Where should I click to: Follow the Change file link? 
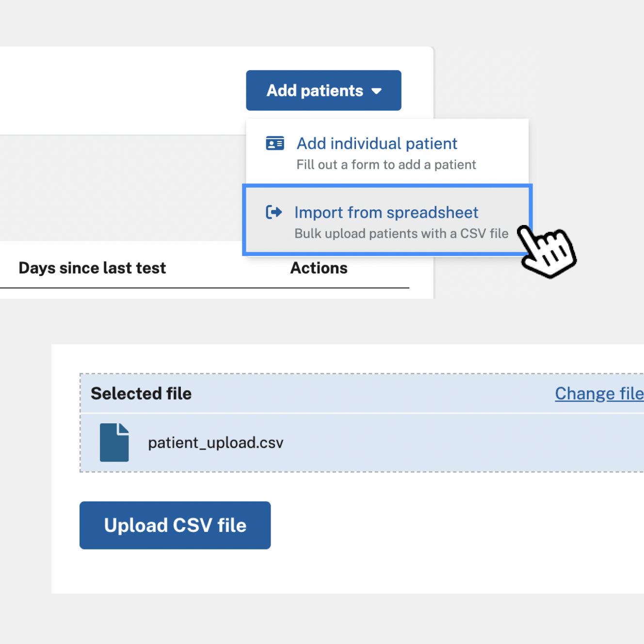click(x=599, y=394)
